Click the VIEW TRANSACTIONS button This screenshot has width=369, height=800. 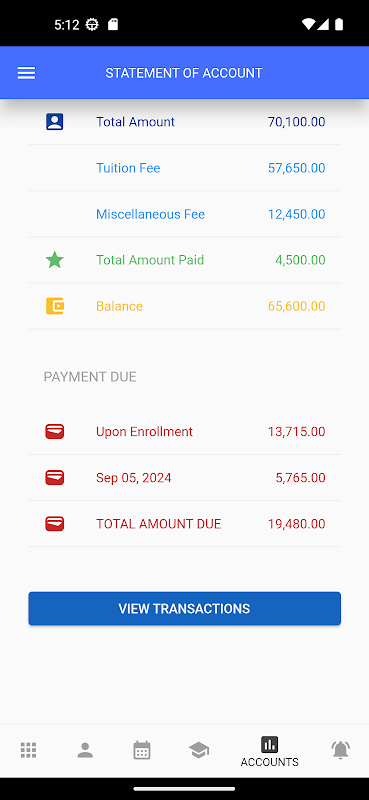tap(184, 609)
